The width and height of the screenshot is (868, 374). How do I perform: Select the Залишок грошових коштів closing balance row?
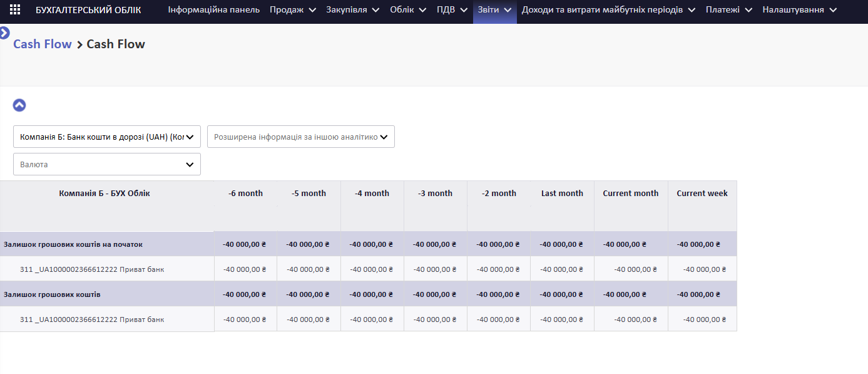point(368,294)
